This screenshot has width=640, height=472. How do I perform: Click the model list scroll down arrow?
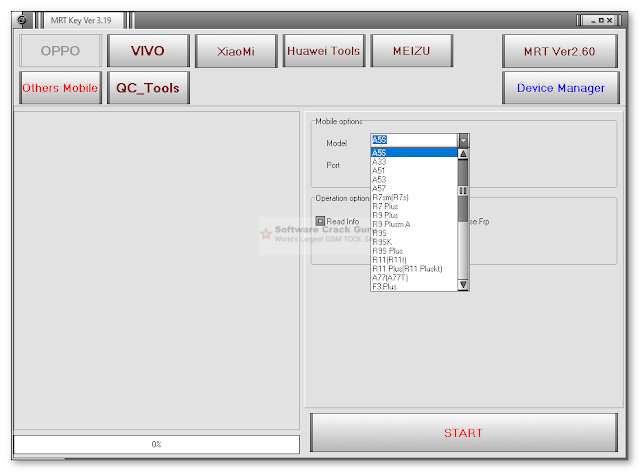tap(463, 285)
